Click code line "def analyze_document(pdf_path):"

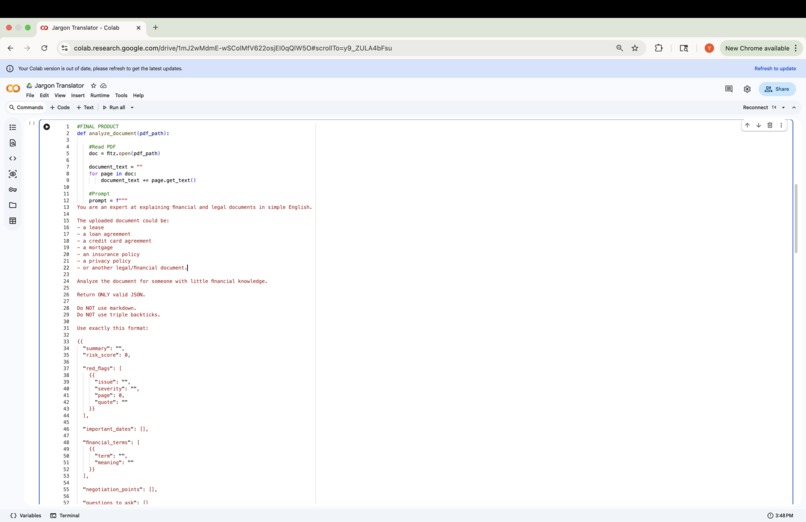(x=123, y=133)
